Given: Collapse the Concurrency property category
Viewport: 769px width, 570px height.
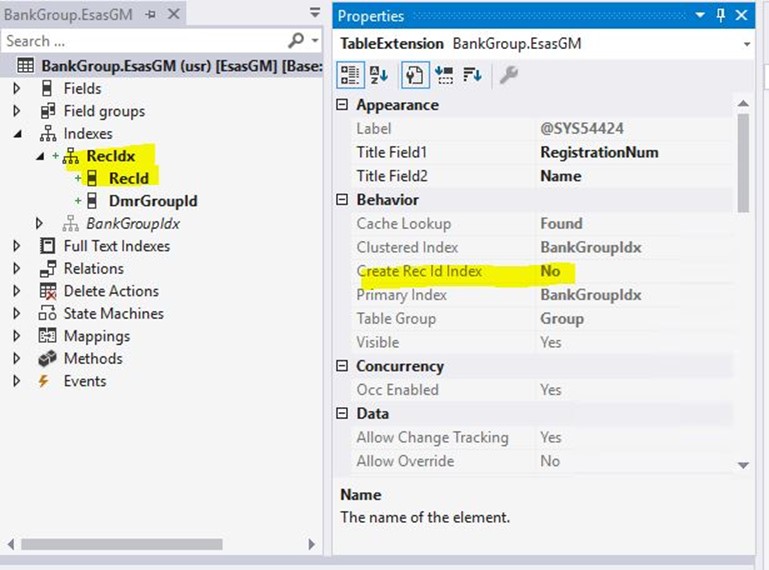Looking at the screenshot, I should 342,366.
